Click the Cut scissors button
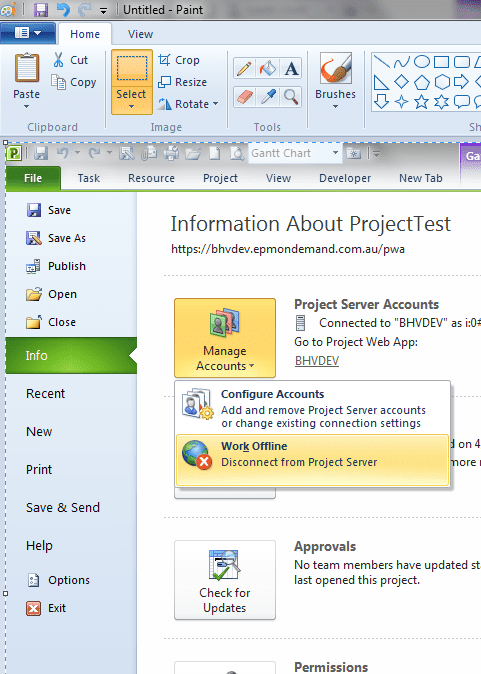 (70, 60)
